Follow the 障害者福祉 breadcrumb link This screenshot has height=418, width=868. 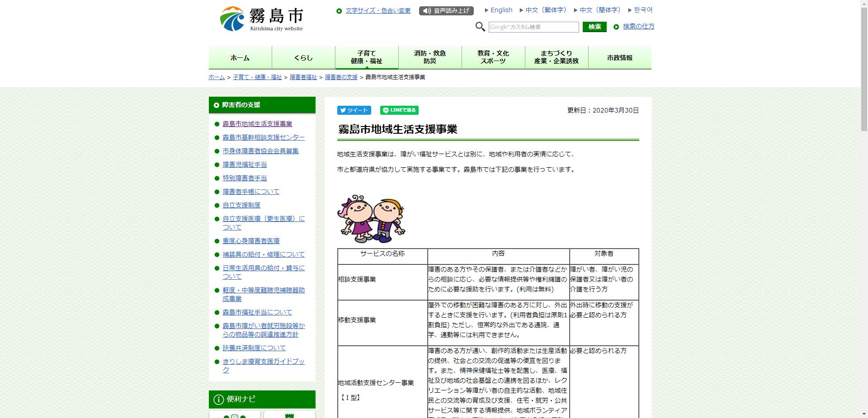(302, 77)
